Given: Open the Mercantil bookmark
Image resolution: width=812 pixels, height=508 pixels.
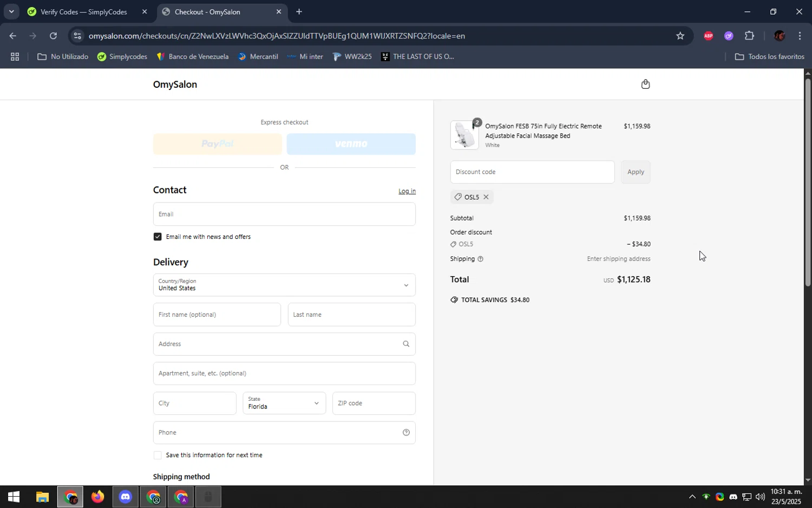Looking at the screenshot, I should (258, 56).
